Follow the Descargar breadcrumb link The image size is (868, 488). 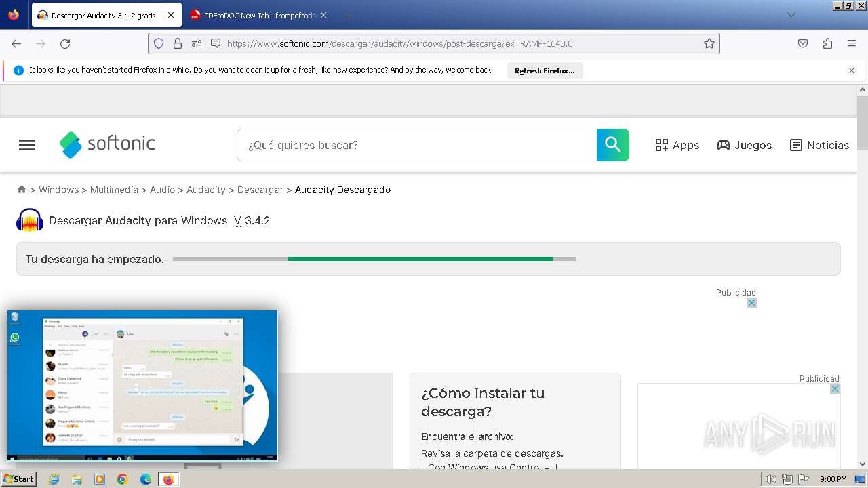[x=260, y=190]
